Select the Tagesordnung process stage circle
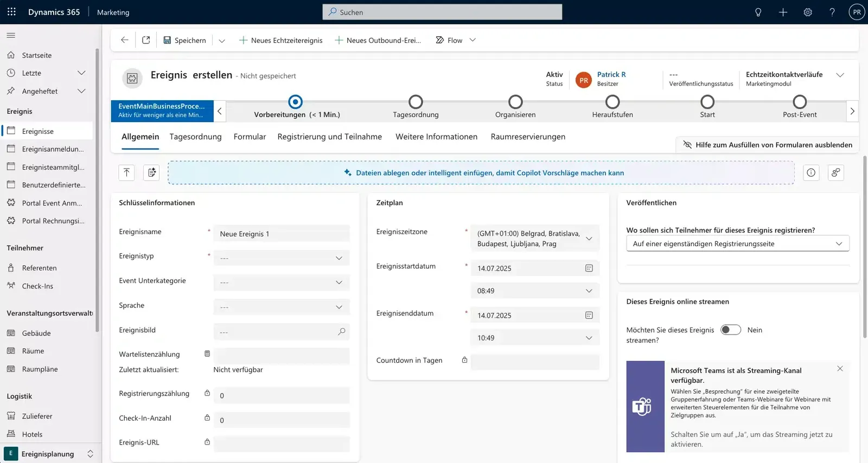Screen dimensions: 868x463 (x=416, y=102)
